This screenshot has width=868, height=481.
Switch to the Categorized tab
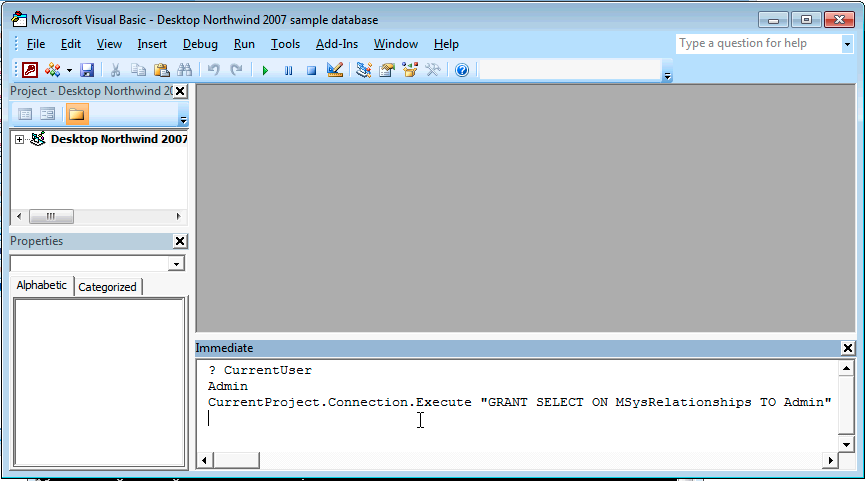[107, 287]
